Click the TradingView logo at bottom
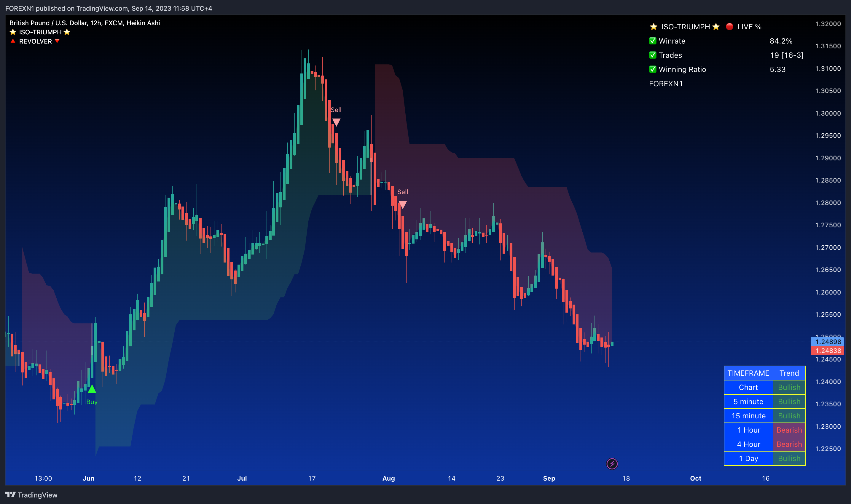This screenshot has height=504, width=851. coord(31,495)
